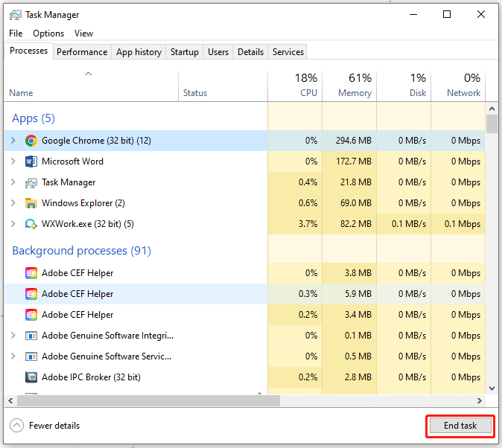
Task: Click the vertical scrollbar down arrow
Action: pos(492,388)
